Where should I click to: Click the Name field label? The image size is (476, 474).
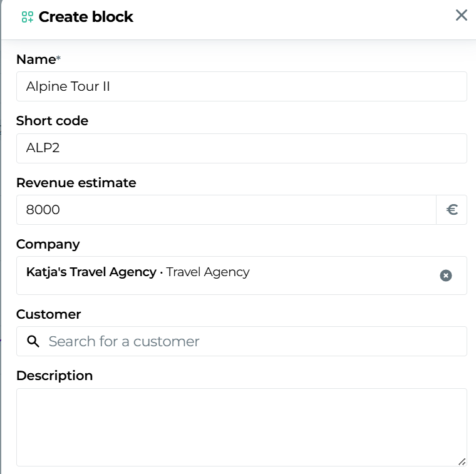pos(36,59)
